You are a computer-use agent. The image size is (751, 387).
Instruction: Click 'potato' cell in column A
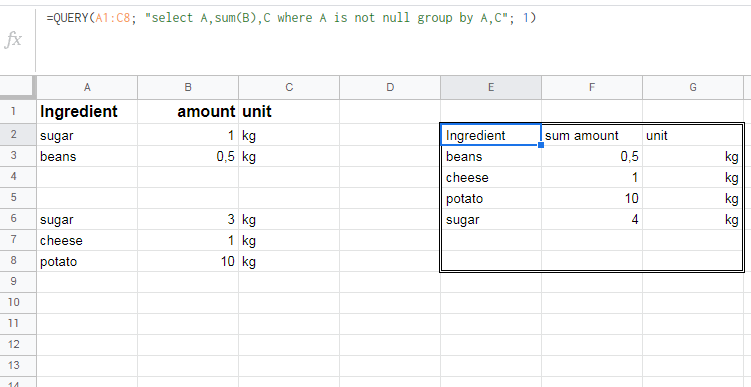(x=87, y=262)
